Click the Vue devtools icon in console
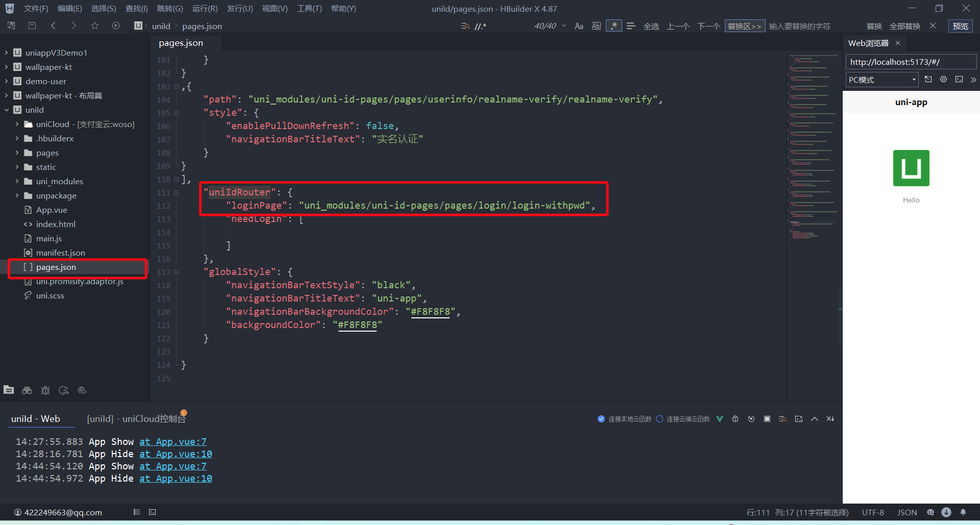Viewport: 980px width, 525px height. (x=720, y=419)
